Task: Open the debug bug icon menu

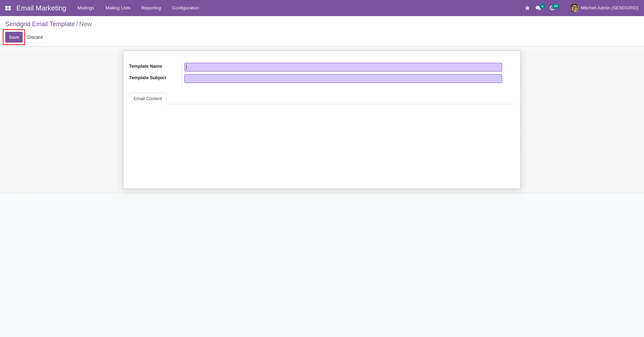Action: coord(527,8)
